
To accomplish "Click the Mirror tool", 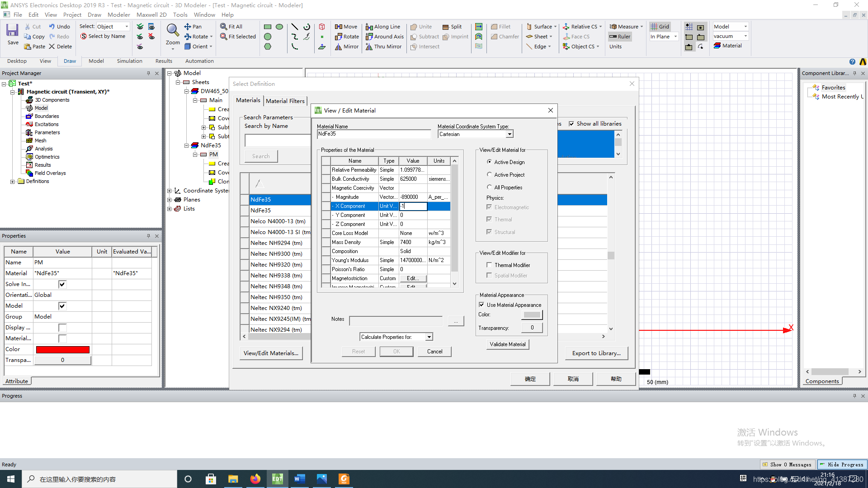I will (347, 47).
